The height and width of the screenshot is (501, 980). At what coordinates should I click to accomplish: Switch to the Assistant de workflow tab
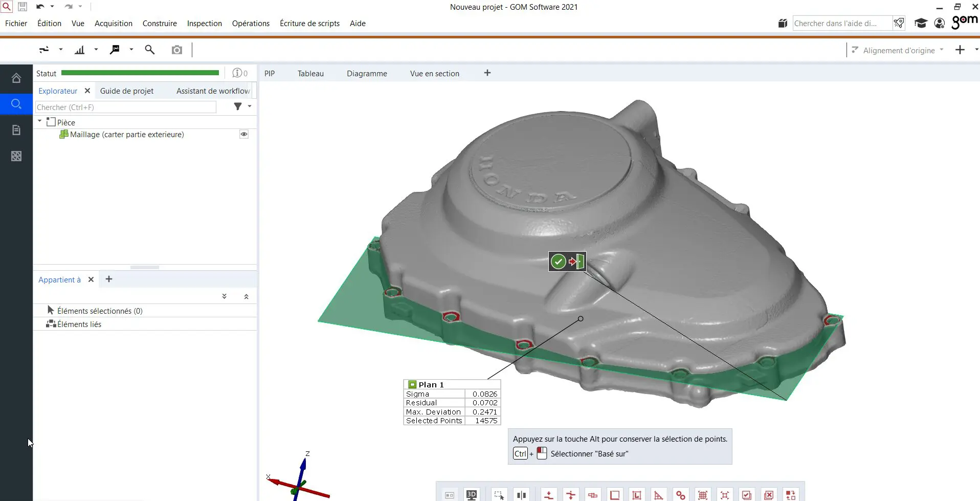tap(213, 91)
